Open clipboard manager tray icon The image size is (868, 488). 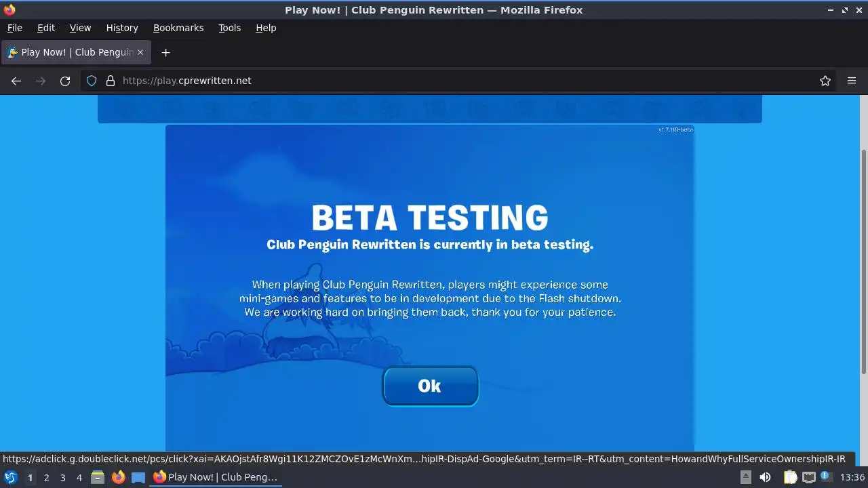791,477
